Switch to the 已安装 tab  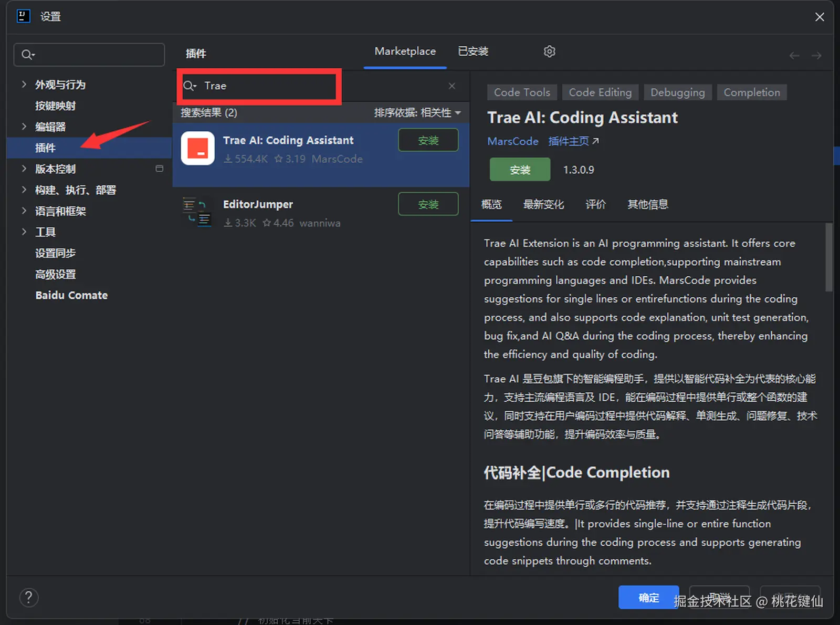click(473, 51)
